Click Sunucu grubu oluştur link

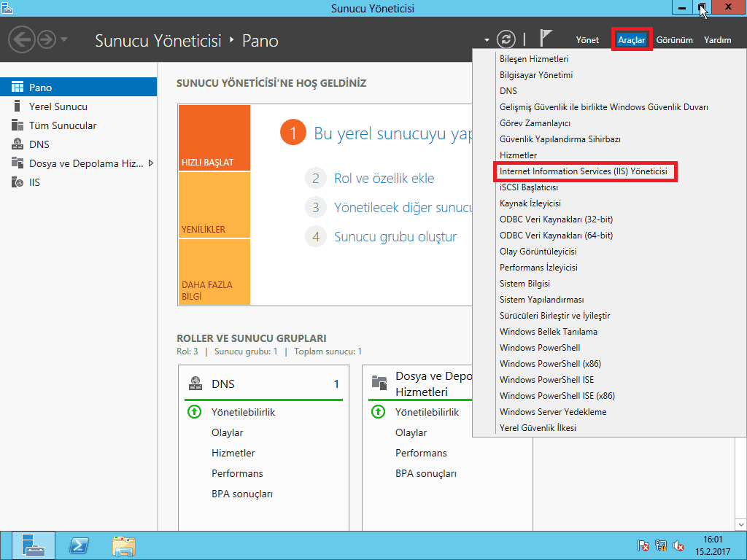point(395,237)
